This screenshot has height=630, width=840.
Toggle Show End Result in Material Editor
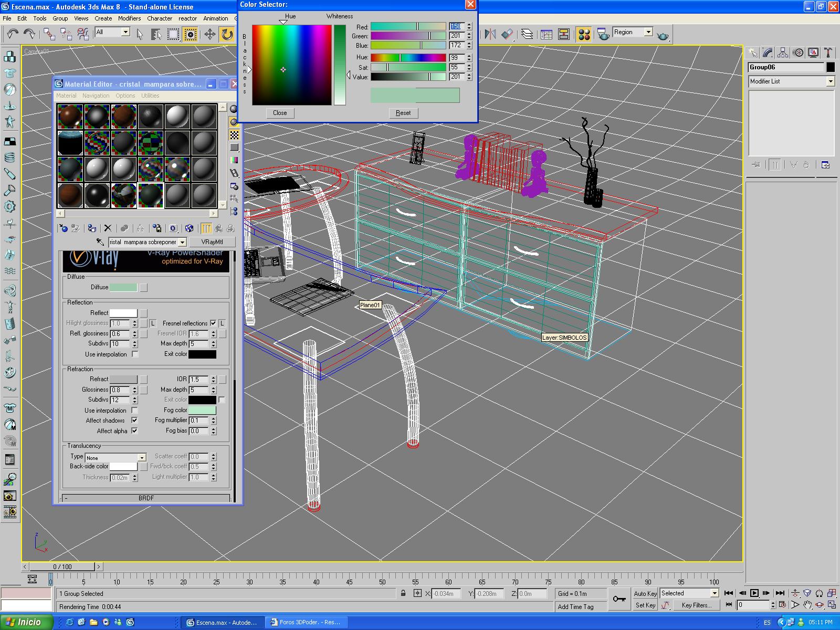pos(206,228)
